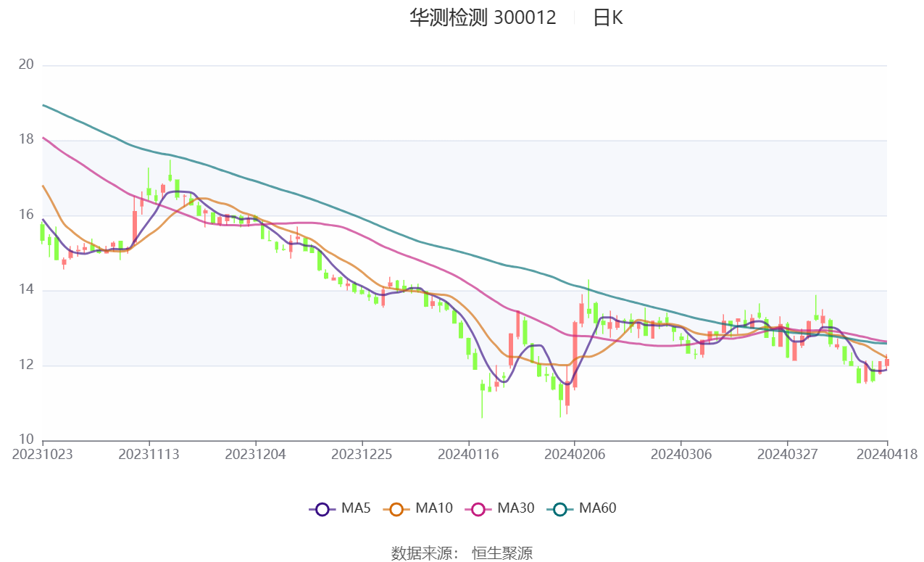Click y-axis value 20
Image resolution: width=924 pixels, height=562 pixels.
pos(26,65)
